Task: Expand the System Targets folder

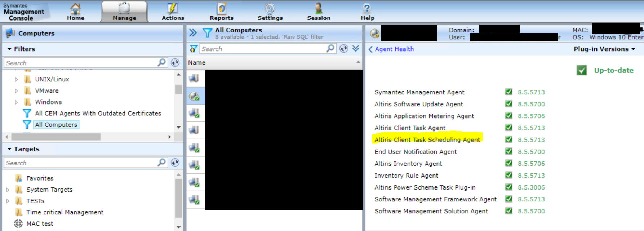Action: click(x=8, y=190)
